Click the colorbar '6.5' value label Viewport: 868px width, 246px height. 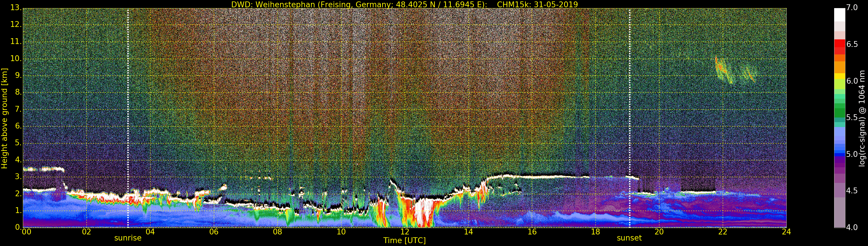[x=852, y=45]
